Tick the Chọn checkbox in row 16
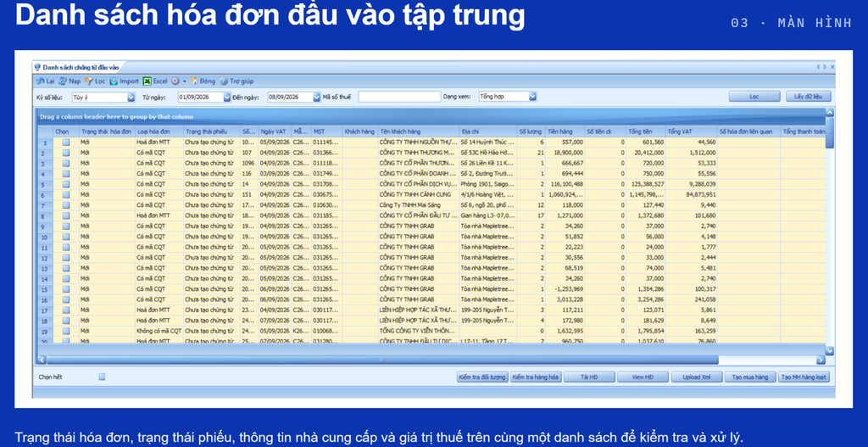 pyautogui.click(x=66, y=299)
